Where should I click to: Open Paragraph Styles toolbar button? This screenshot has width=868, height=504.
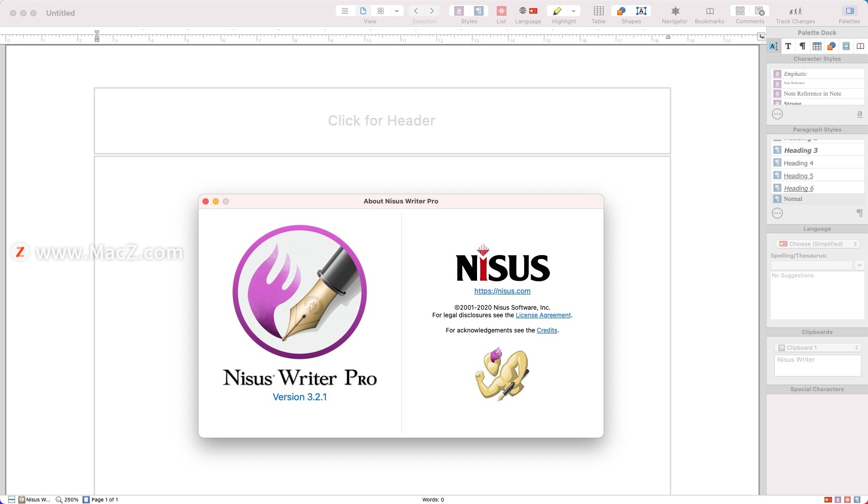pyautogui.click(x=479, y=11)
